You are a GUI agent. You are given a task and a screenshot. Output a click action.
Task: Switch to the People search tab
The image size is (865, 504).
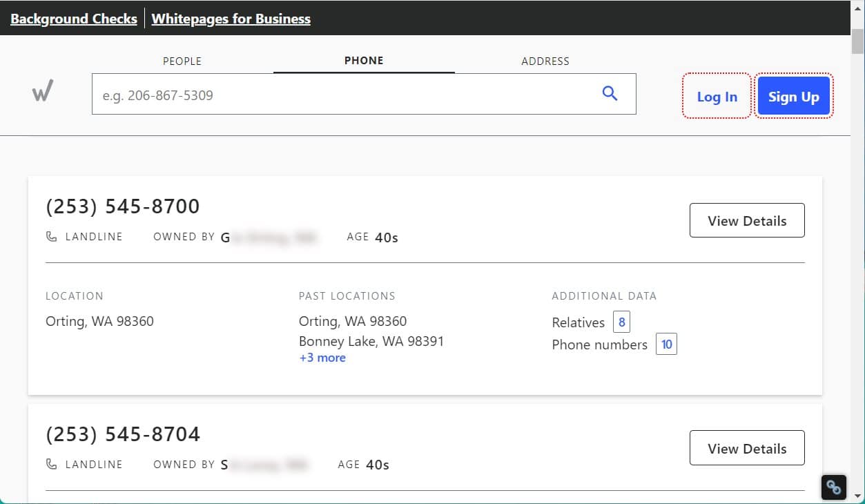(x=182, y=61)
